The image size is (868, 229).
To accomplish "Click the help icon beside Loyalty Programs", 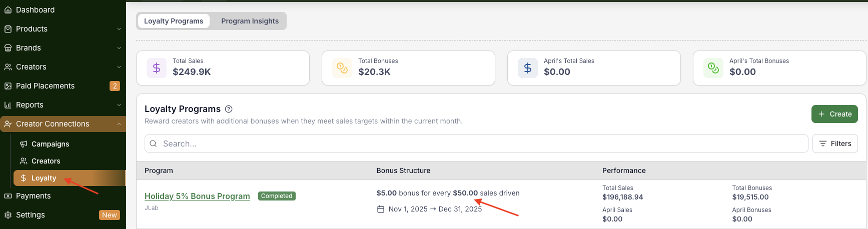I will [x=229, y=109].
